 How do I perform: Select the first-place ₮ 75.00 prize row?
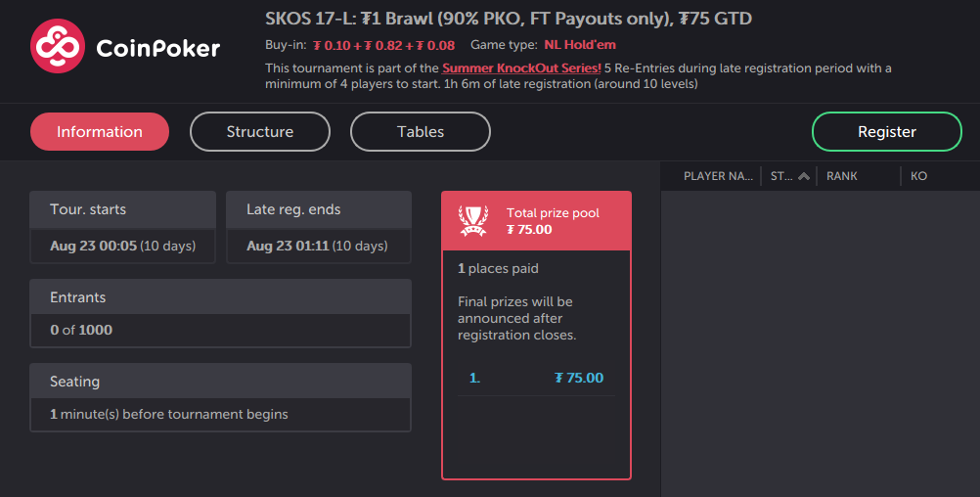click(x=536, y=378)
